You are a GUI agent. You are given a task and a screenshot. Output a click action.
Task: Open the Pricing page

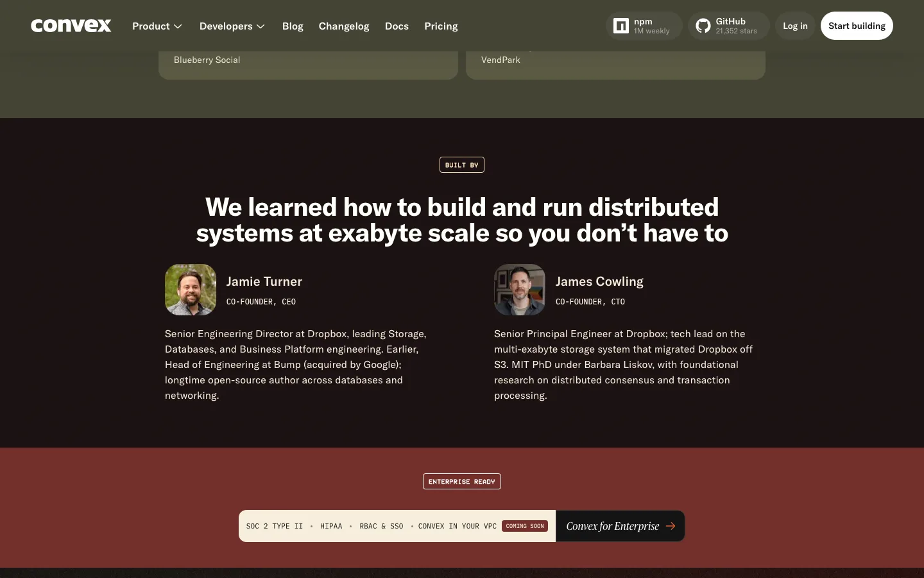(x=441, y=26)
